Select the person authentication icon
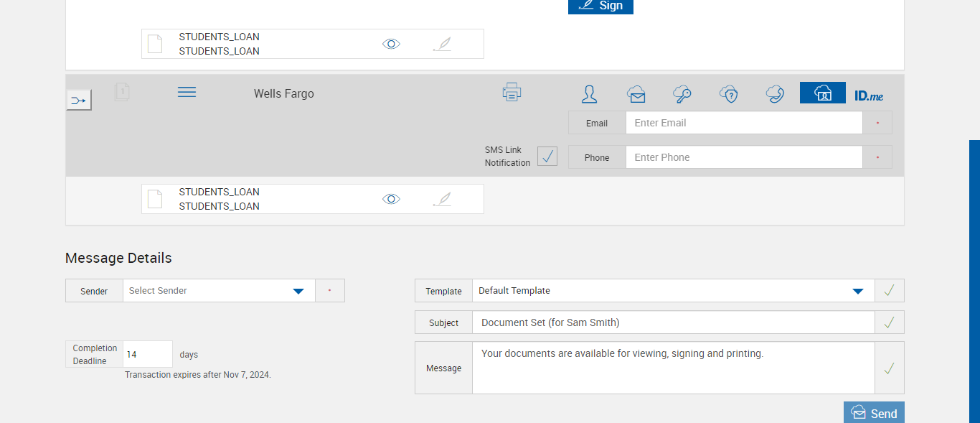Image resolution: width=980 pixels, height=423 pixels. tap(590, 94)
